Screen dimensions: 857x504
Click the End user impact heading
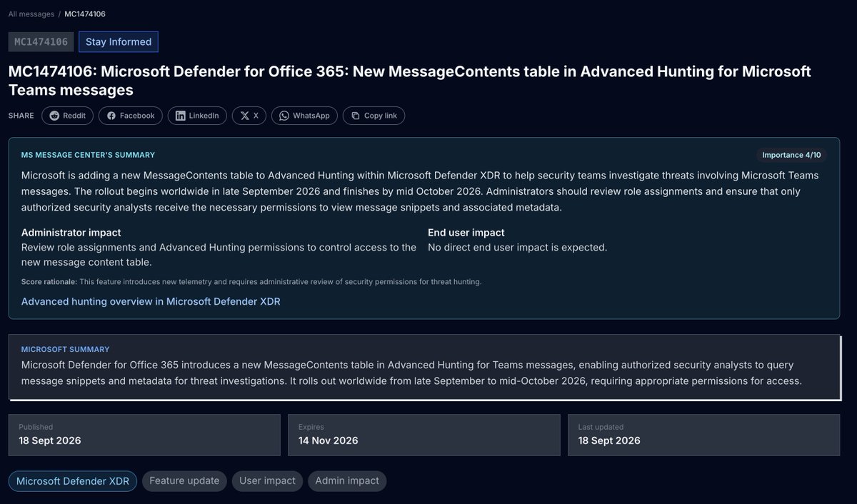pos(466,233)
